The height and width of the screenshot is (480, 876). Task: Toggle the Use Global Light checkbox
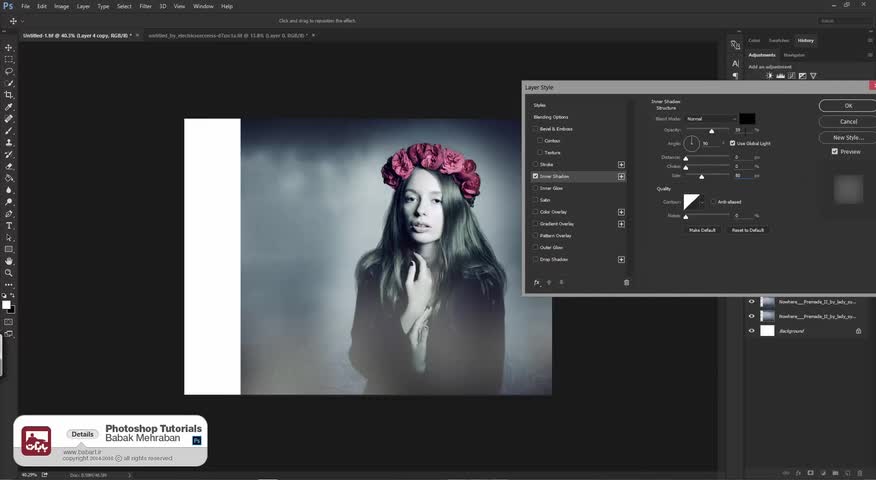[x=732, y=143]
